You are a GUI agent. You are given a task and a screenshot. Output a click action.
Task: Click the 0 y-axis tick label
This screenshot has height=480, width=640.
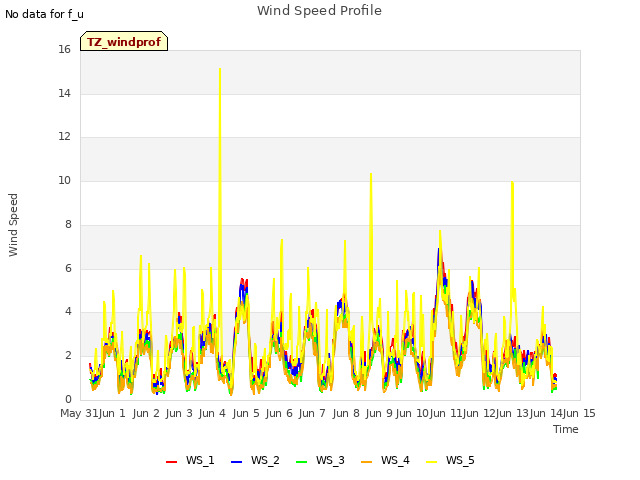click(68, 399)
